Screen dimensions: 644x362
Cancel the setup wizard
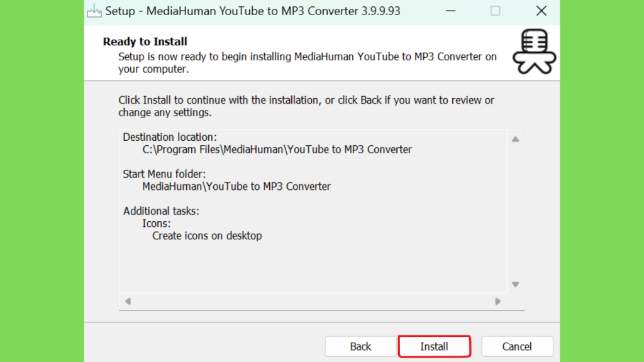pos(517,346)
